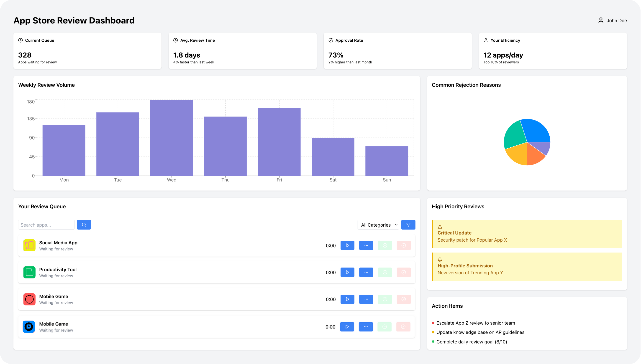The width and height of the screenshot is (641, 364).
Task: Toggle rejection button for Productivity Tool
Action: coord(404,272)
